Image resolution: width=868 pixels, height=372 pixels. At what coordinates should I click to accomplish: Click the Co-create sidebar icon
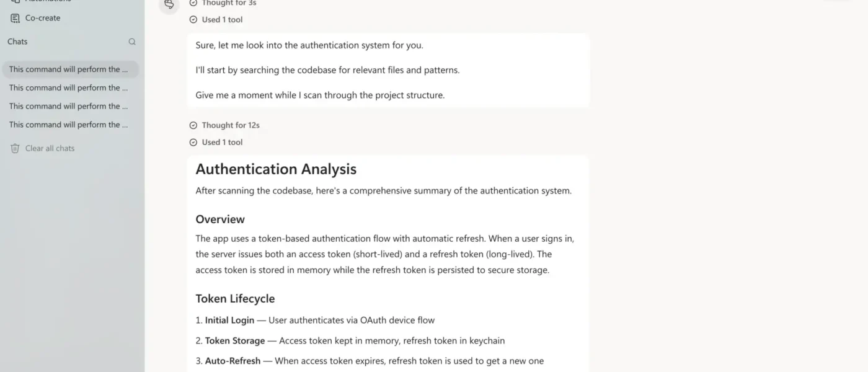[15, 18]
